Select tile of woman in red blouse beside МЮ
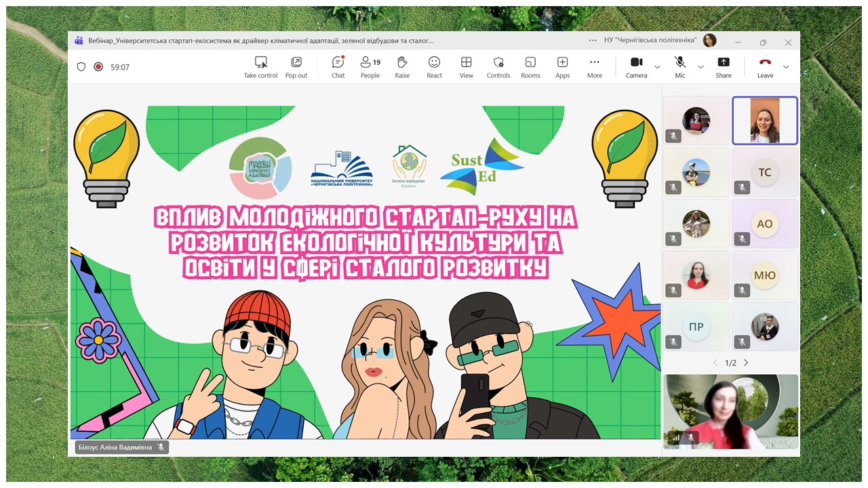This screenshot has height=488, width=868. pyautogui.click(x=696, y=275)
